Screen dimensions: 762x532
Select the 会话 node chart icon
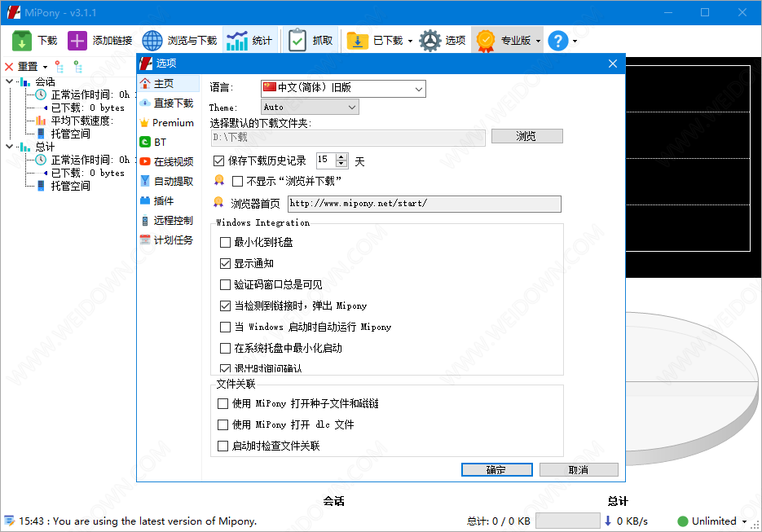pyautogui.click(x=25, y=81)
